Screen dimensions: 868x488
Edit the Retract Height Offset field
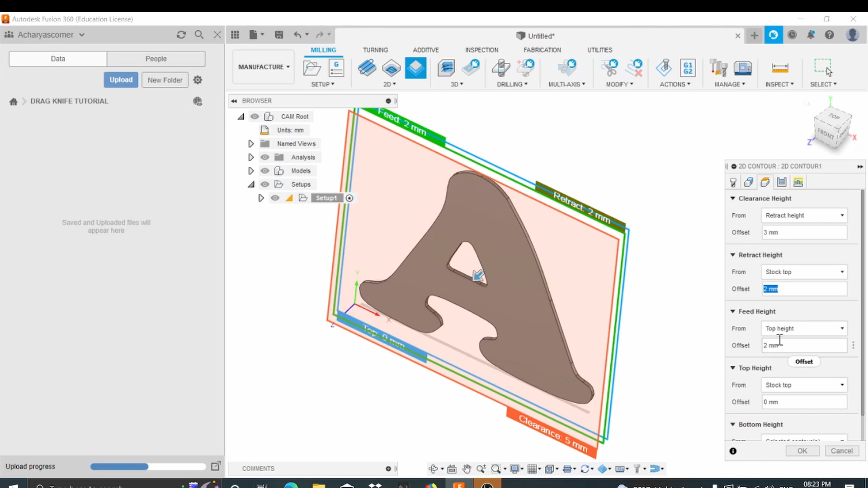coord(804,288)
